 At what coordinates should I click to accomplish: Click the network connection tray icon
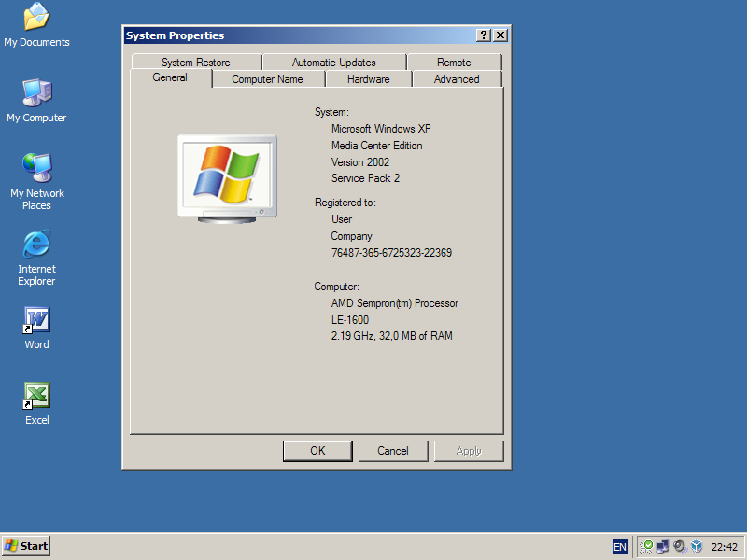[x=663, y=547]
